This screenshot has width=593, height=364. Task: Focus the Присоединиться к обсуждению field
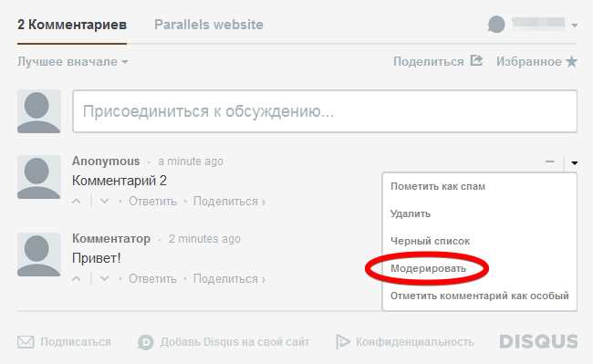pos(325,111)
